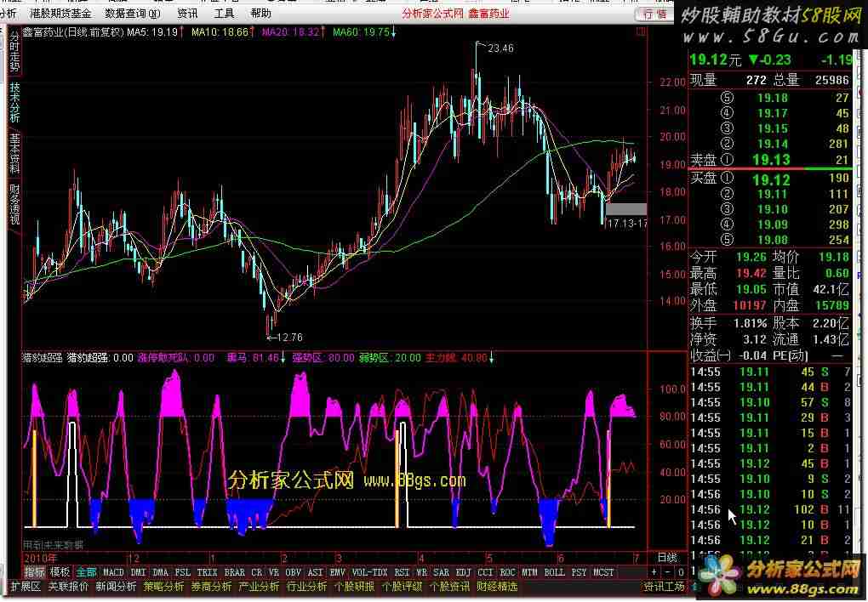Click the 资讯工场 button
868x602 pixels.
(665, 587)
